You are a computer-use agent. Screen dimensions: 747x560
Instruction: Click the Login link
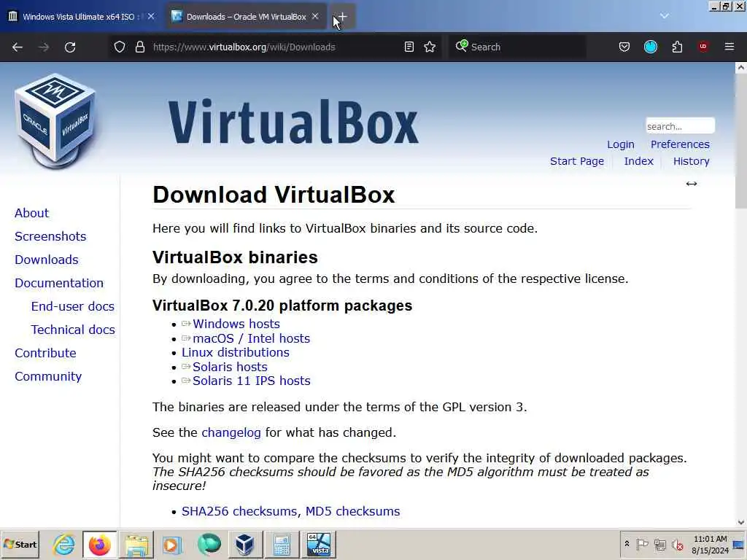(621, 144)
